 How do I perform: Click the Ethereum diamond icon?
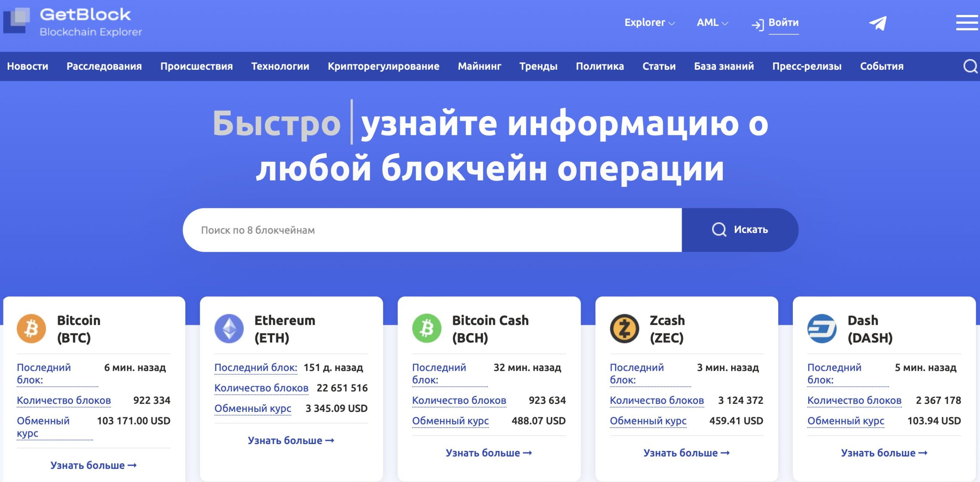229,329
